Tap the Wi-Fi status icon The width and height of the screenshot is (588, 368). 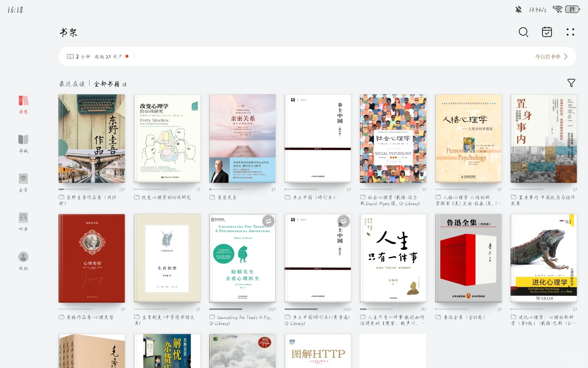click(x=557, y=9)
